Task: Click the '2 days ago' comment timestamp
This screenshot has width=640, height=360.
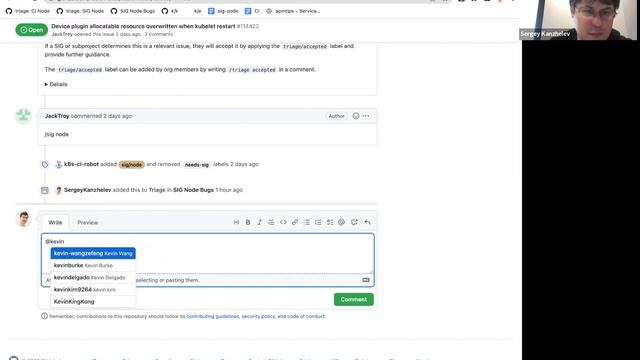Action: [x=118, y=116]
